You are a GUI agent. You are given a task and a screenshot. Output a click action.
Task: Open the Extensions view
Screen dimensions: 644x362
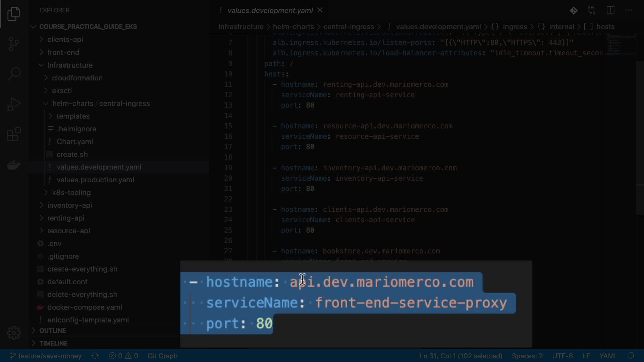[14, 134]
